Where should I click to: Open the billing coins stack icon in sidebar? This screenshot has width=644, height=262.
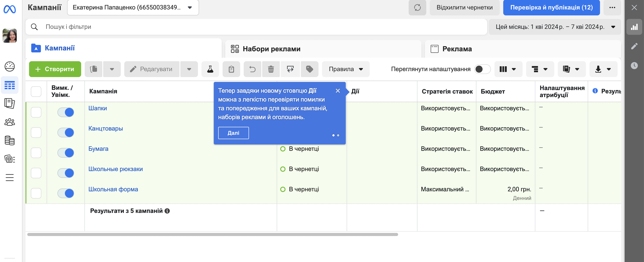click(x=10, y=140)
